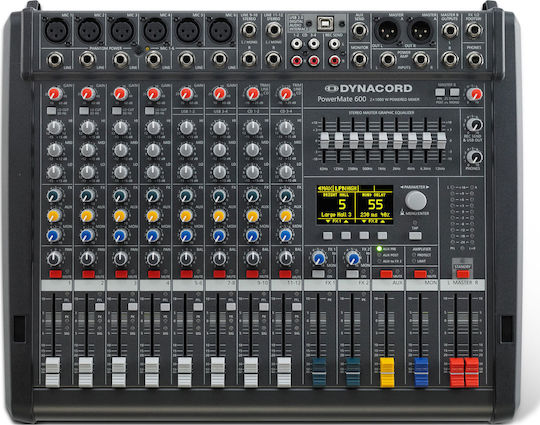Screen dimensions: 540x425
Task: Click the MASTER B PRE/POST button
Action: 440,92
